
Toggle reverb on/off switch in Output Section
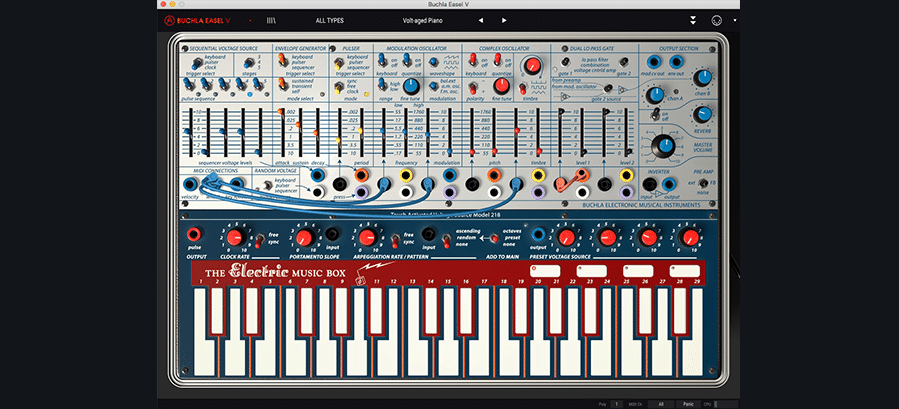[654, 114]
